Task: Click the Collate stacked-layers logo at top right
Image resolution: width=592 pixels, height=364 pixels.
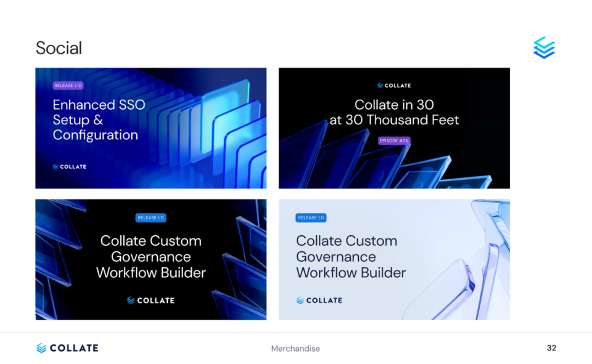Action: coord(544,47)
